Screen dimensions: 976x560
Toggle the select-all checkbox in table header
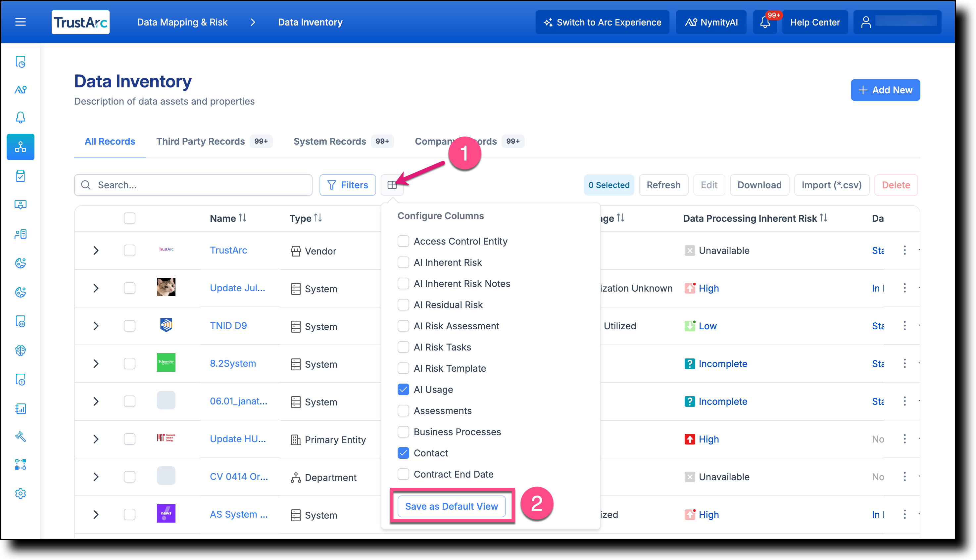(x=129, y=218)
